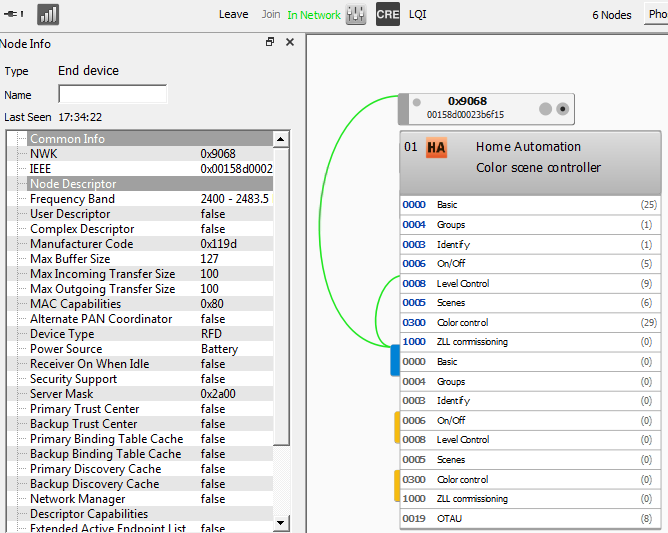The height and width of the screenshot is (533, 668).
Task: Click the signal strength bars icon
Action: [x=48, y=14]
